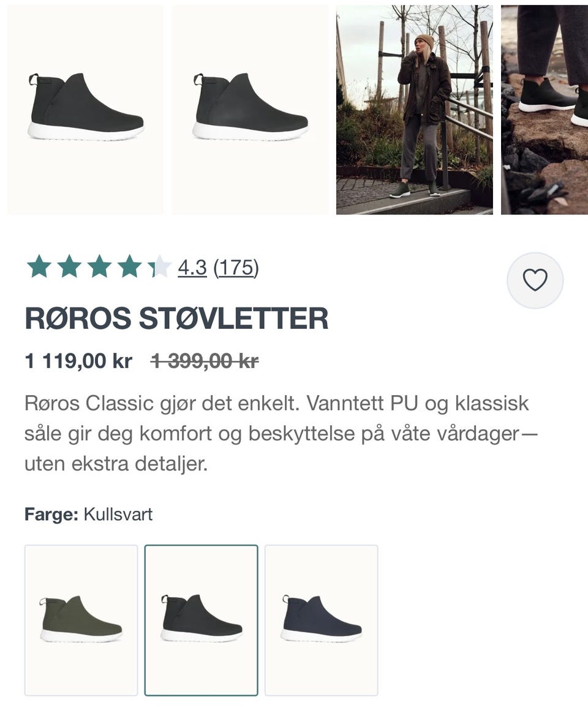This screenshot has width=588, height=724.
Task: Open the (175) reviews link
Action: 236,267
